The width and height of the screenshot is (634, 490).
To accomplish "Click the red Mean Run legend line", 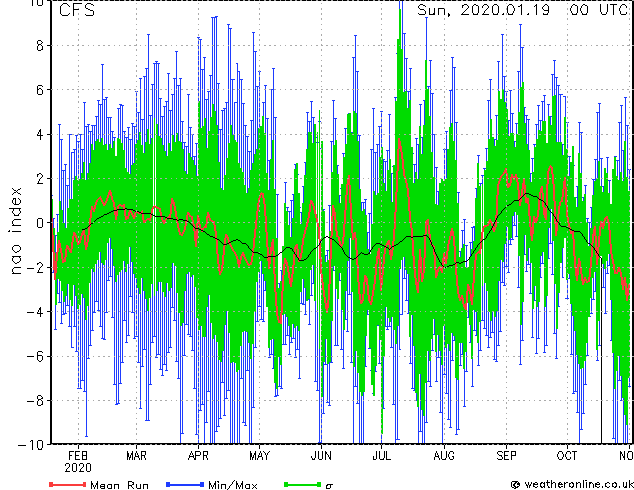I will coord(68,484).
